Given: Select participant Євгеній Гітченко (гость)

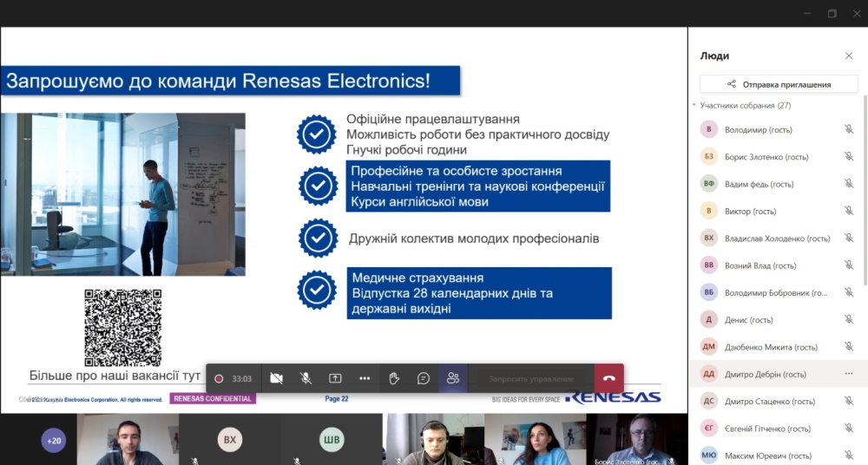Looking at the screenshot, I should [x=776, y=428].
